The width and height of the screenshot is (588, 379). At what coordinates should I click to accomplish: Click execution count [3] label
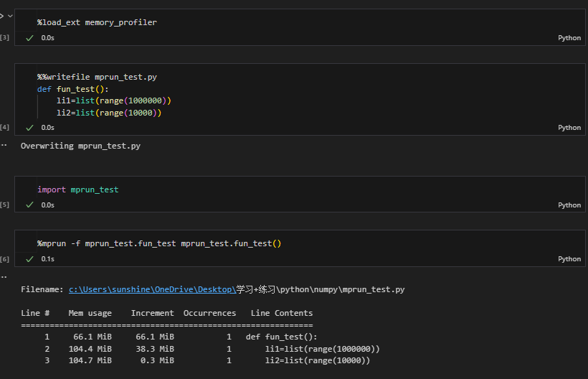tap(4, 37)
